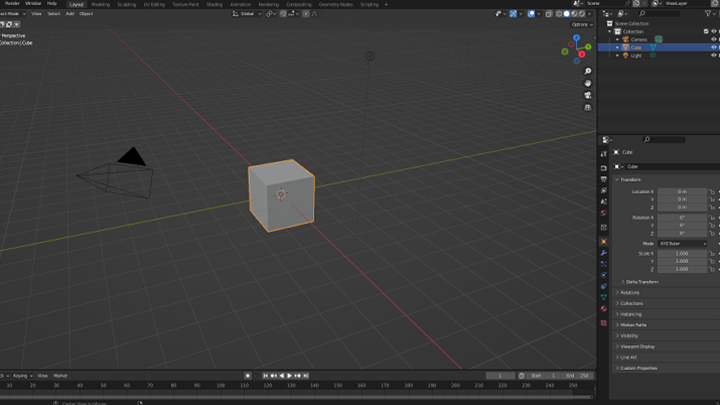Click the current frame number field
The width and height of the screenshot is (720, 405).
click(500, 376)
